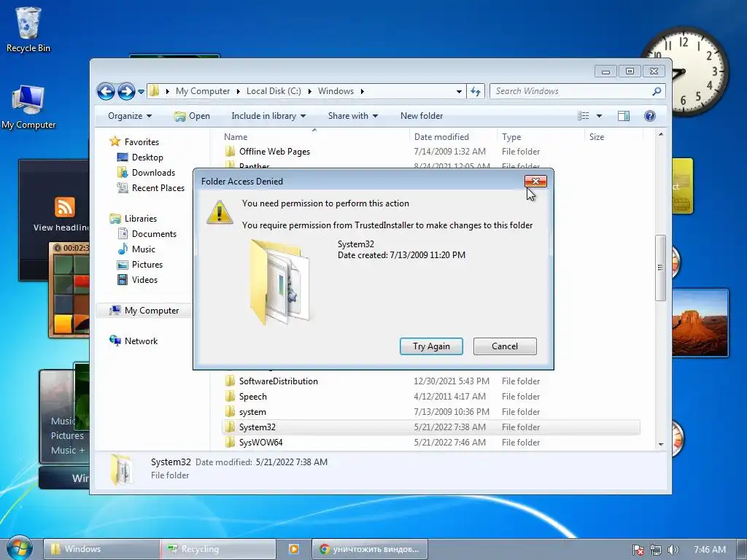Click Cancel in Folder Access Denied dialog
This screenshot has width=747, height=560.
tap(505, 346)
